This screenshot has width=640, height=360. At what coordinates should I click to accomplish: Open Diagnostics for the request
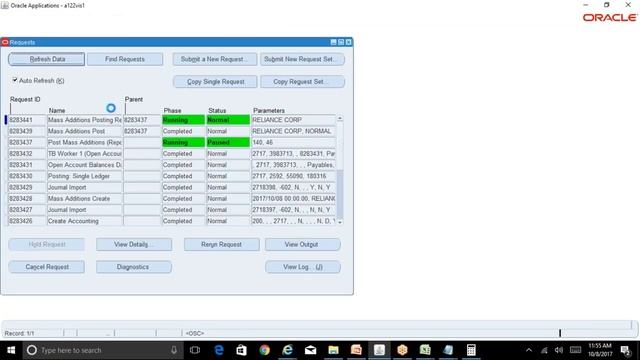click(x=134, y=267)
